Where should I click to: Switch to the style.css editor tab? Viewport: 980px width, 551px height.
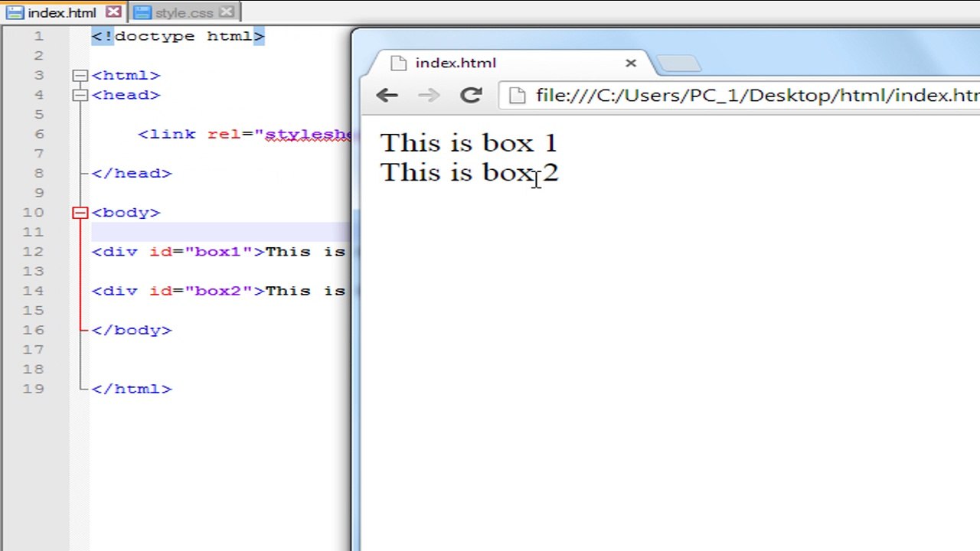pyautogui.click(x=184, y=12)
